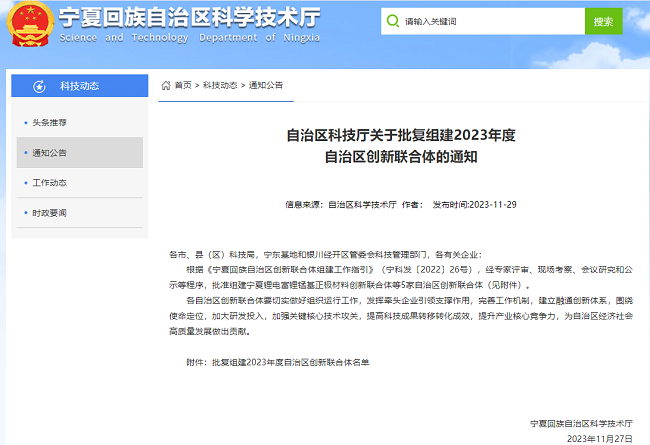Click 科技动态 in the breadcrumb trail
Viewport: 650px width, 445px height.
pos(220,86)
